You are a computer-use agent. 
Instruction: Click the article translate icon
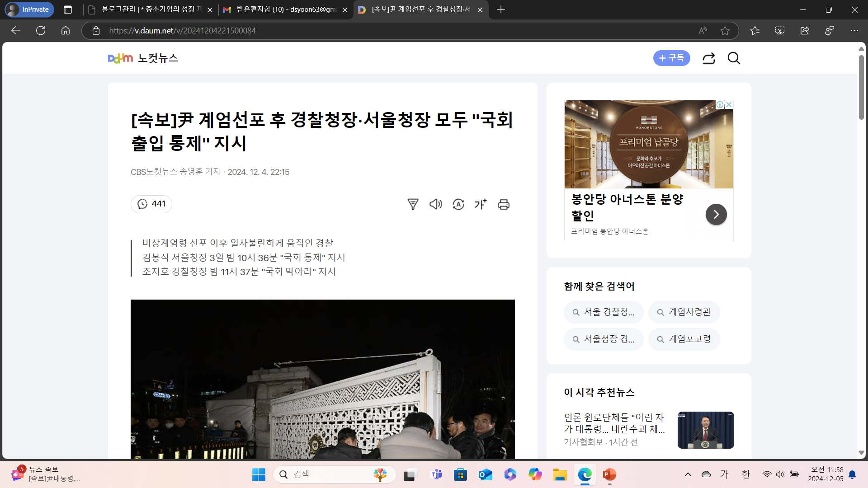click(x=458, y=204)
